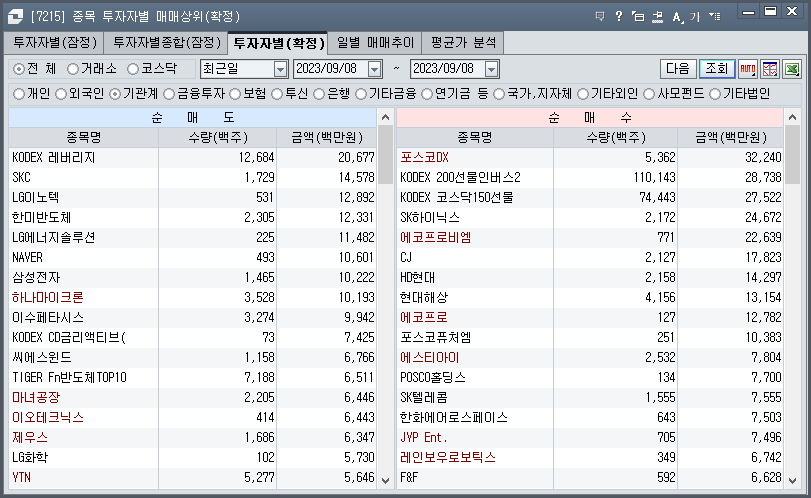Screen dimensions: 811x498
Task: Select the 개인 investor radio button
Action: click(19, 94)
